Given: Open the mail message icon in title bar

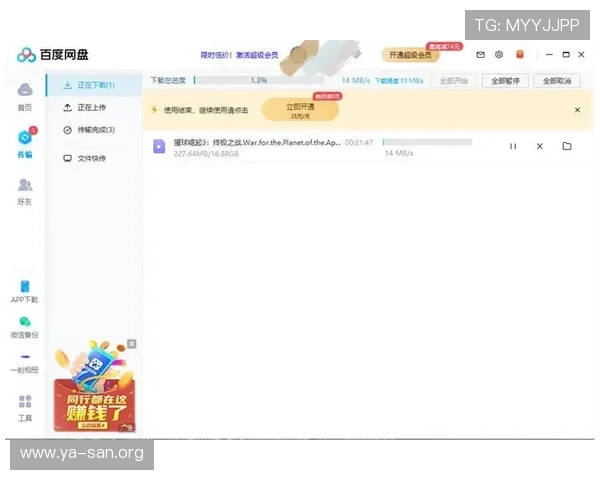Looking at the screenshot, I should pos(480,55).
